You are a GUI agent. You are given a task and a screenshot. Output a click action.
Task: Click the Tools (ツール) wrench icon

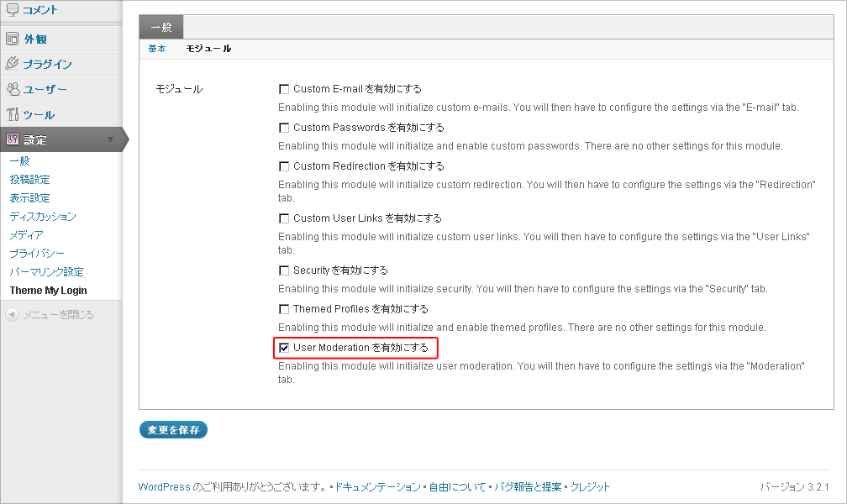pos(12,114)
